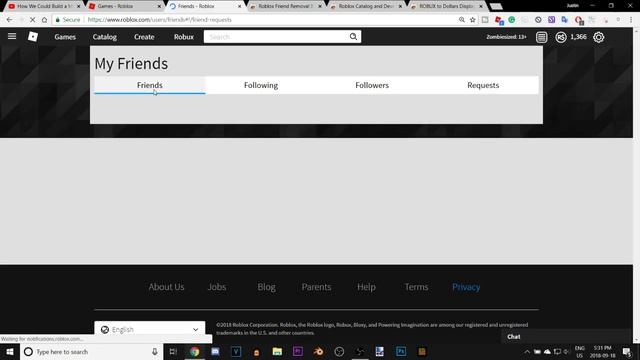
Task: Click the translate extension icon
Action: pos(564,20)
